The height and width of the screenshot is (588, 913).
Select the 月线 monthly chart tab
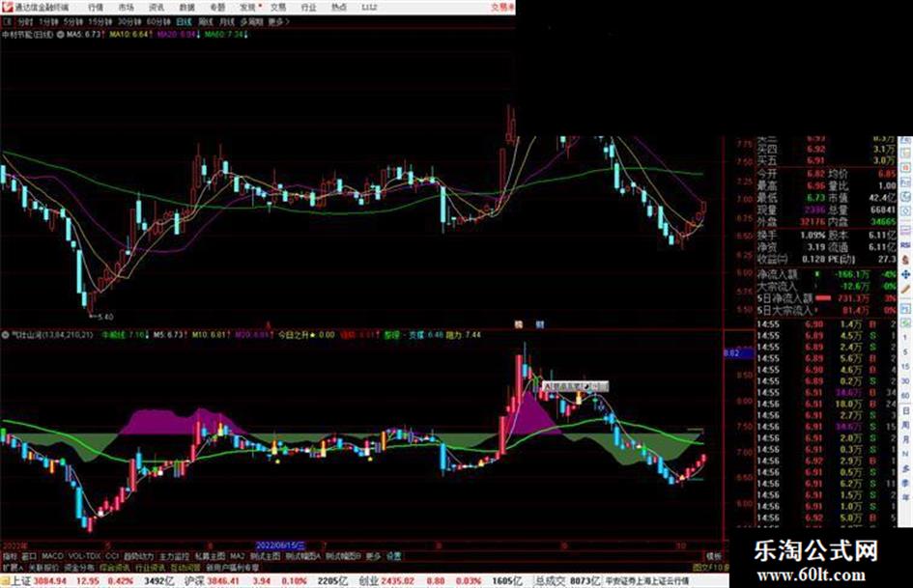pyautogui.click(x=226, y=21)
